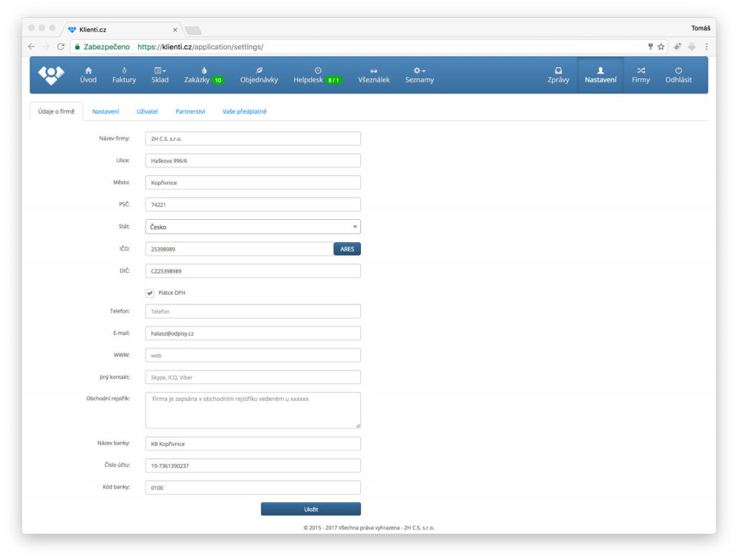Open Helpdesk tickets section
The width and height of the screenshot is (738, 560).
pos(317,76)
